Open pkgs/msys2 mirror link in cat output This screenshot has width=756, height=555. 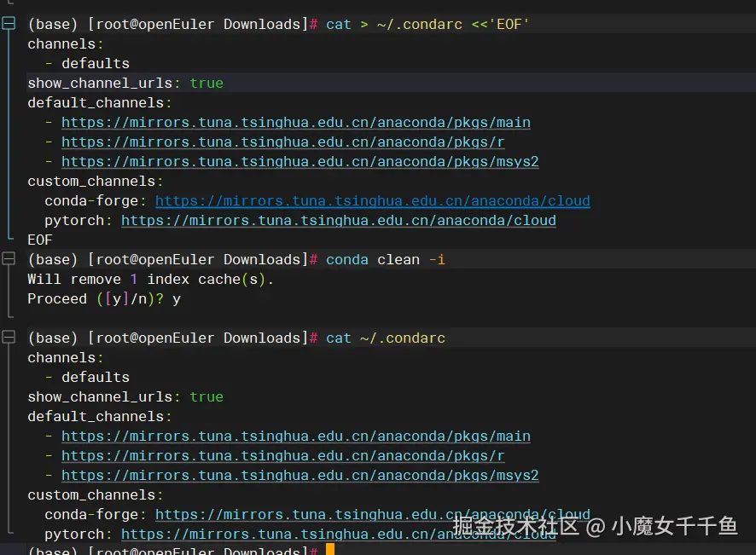coord(299,476)
